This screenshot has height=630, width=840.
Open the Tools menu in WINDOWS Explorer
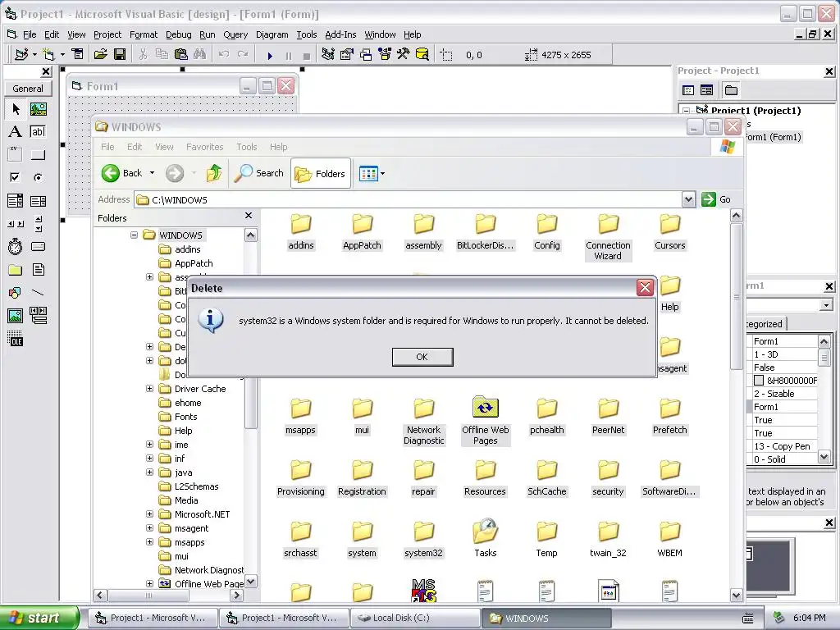(x=246, y=147)
